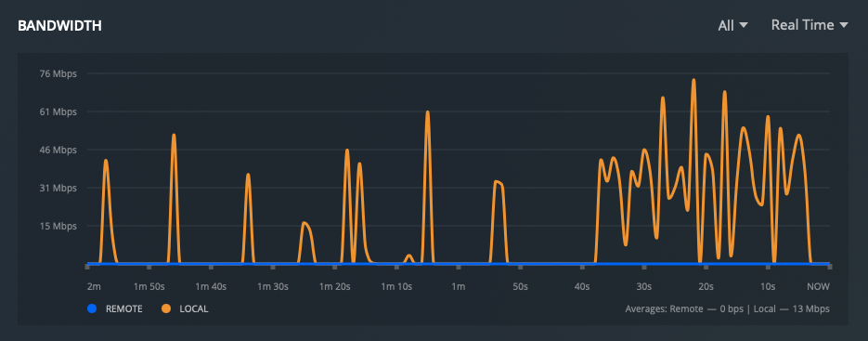The width and height of the screenshot is (868, 341).
Task: Click the 40s time axis label
Action: pos(582,287)
